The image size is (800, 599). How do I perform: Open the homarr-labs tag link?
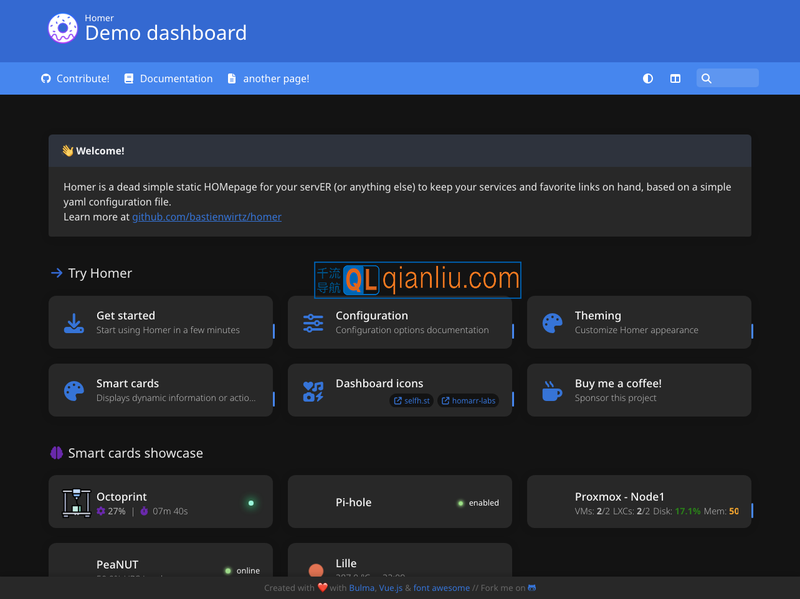coord(469,401)
